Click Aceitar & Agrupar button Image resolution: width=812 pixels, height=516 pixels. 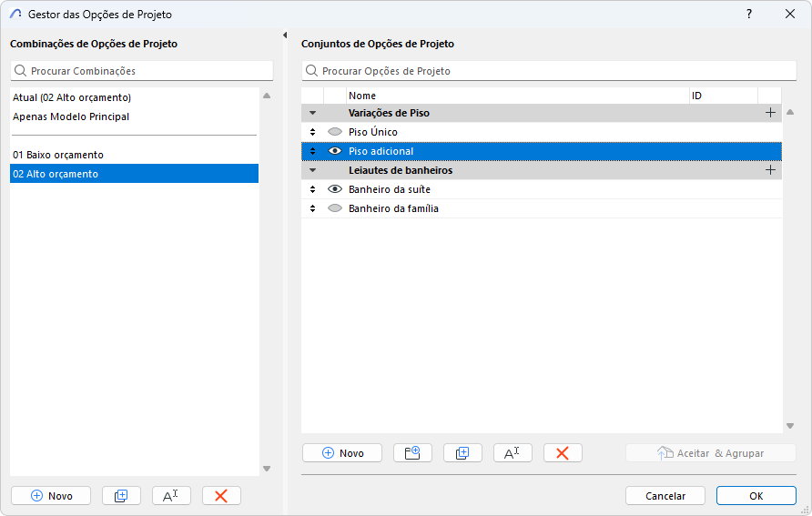pos(710,453)
